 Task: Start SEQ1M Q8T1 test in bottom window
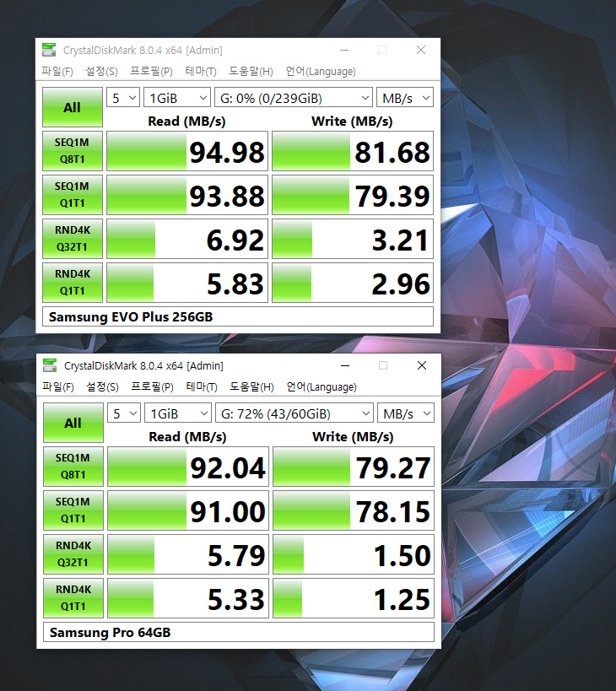(73, 467)
